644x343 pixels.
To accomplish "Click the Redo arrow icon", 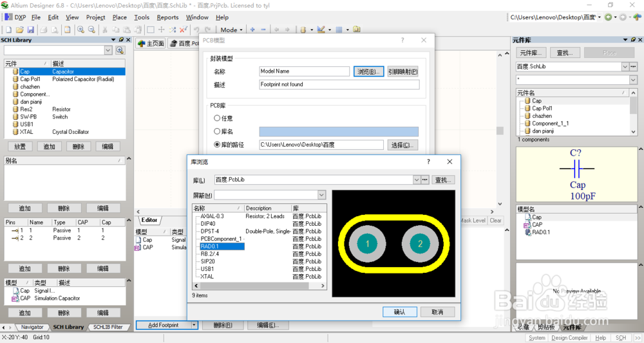I will pyautogui.click(x=208, y=30).
